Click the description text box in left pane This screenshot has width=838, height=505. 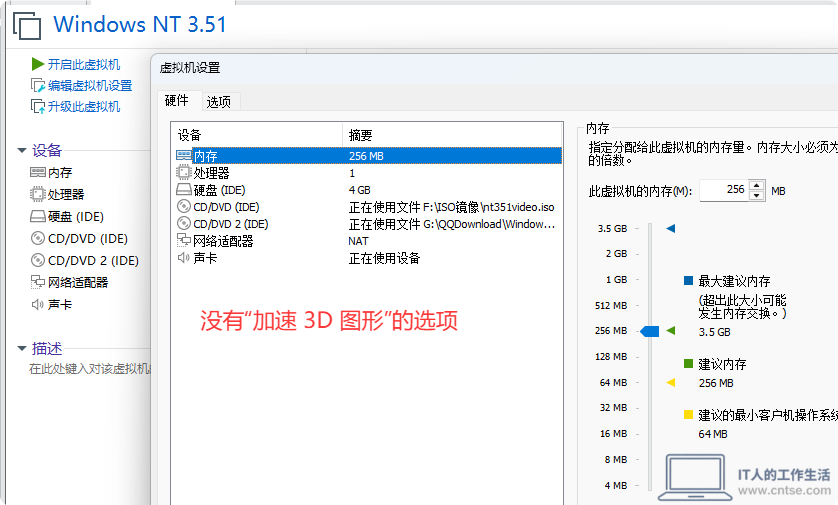(90, 369)
